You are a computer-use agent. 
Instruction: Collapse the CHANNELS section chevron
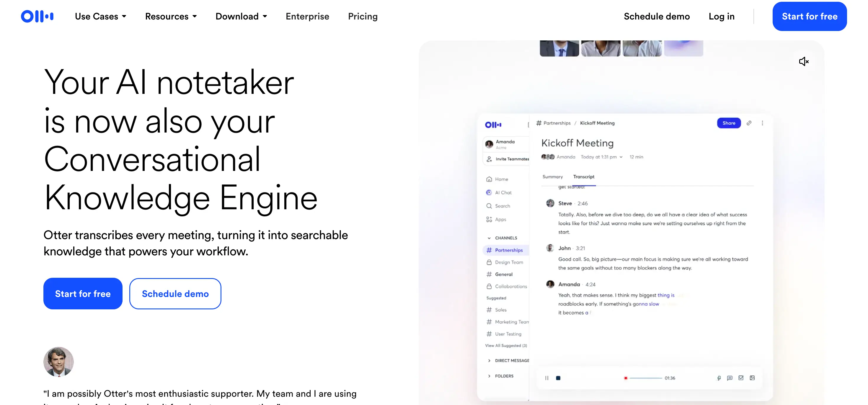[x=489, y=238]
